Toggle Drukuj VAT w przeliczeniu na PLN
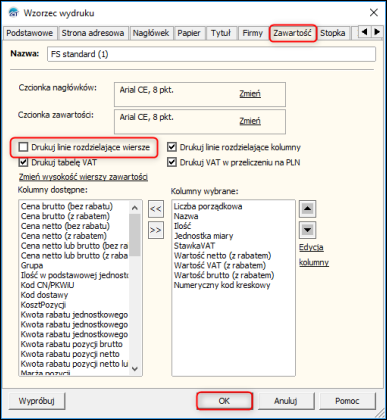 pyautogui.click(x=172, y=162)
